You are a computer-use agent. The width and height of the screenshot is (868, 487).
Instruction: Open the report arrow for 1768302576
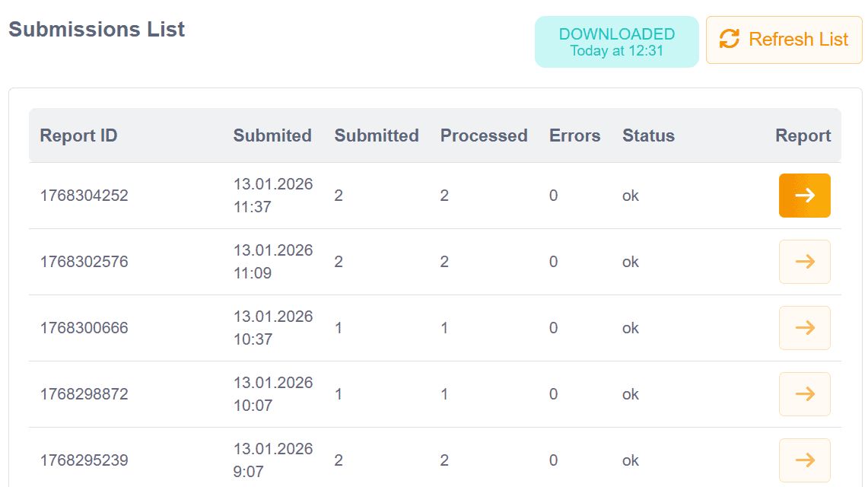click(804, 262)
